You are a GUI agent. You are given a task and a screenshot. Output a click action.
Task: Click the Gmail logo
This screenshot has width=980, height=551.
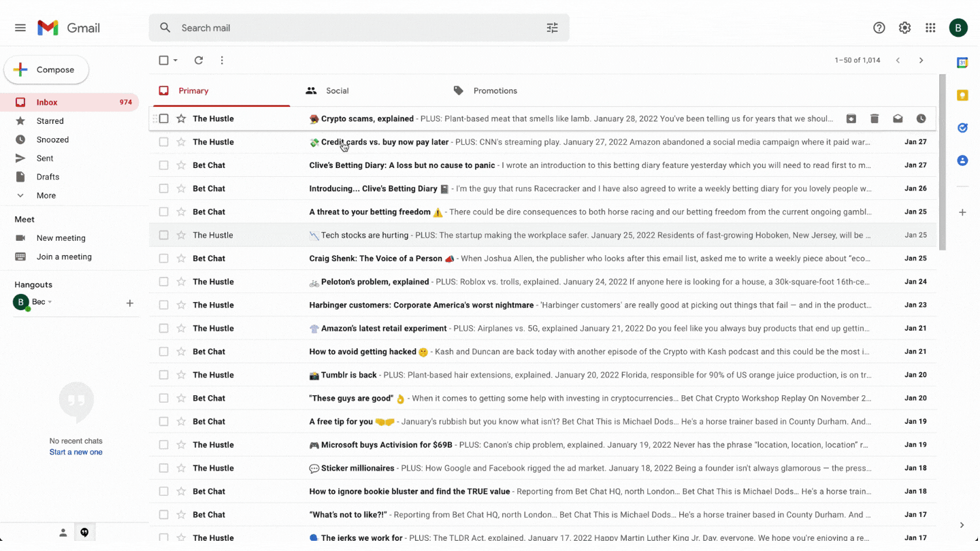pos(69,28)
